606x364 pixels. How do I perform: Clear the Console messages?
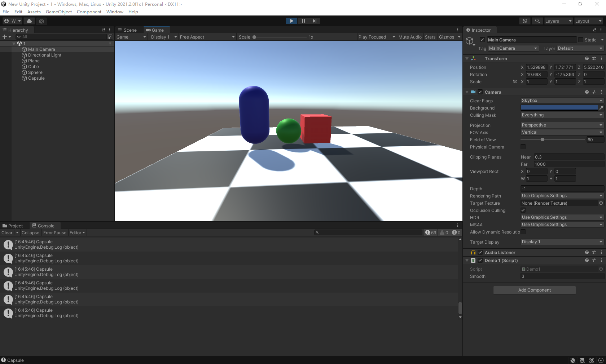6,232
